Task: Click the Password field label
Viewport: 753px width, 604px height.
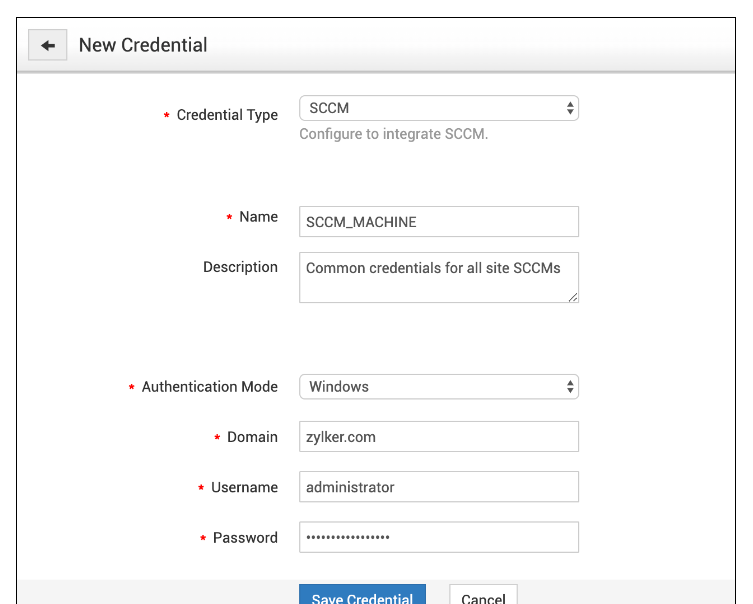Action: pyautogui.click(x=245, y=537)
